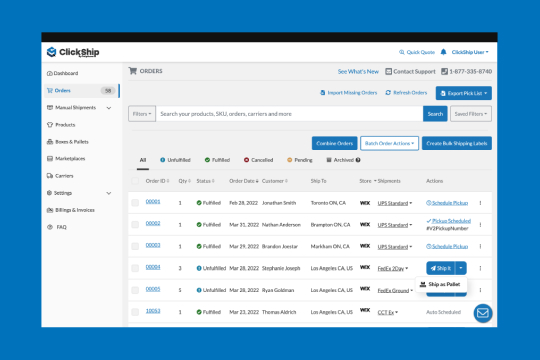Change FedEx 2Day shipment for order 00004
The height and width of the screenshot is (360, 540).
pyautogui.click(x=393, y=268)
